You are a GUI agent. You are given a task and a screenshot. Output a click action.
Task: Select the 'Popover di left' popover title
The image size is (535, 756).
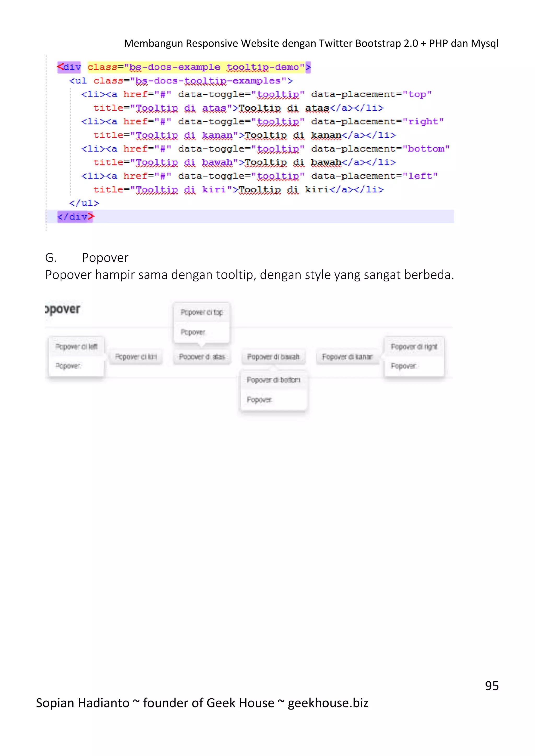tap(77, 346)
